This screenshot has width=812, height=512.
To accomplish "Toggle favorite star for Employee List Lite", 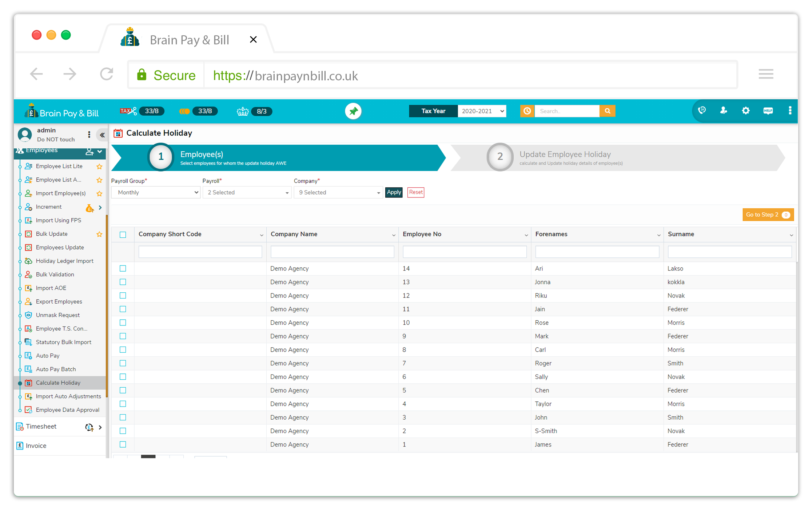I will 99,167.
